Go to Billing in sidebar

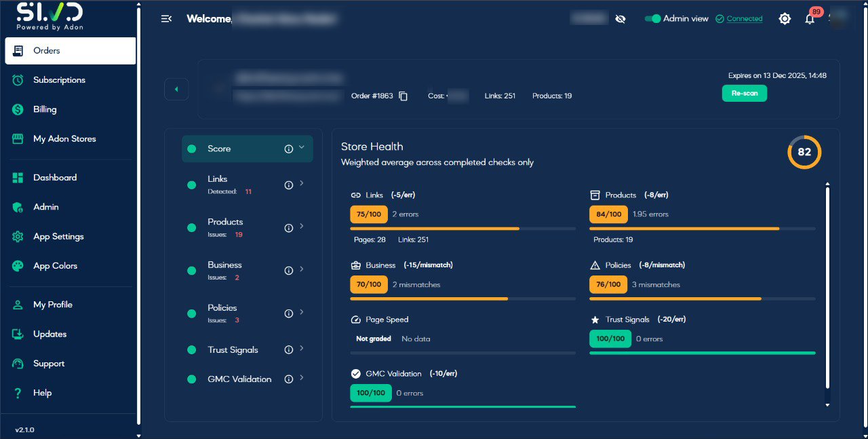[45, 109]
